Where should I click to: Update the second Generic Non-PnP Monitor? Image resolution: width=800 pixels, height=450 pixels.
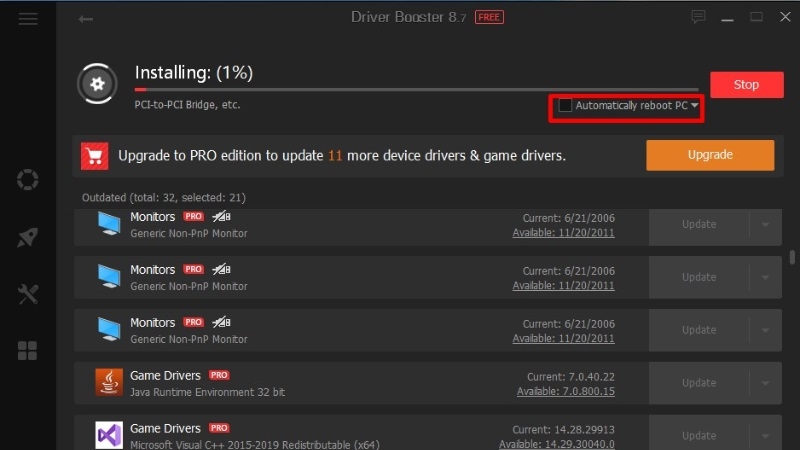click(699, 278)
